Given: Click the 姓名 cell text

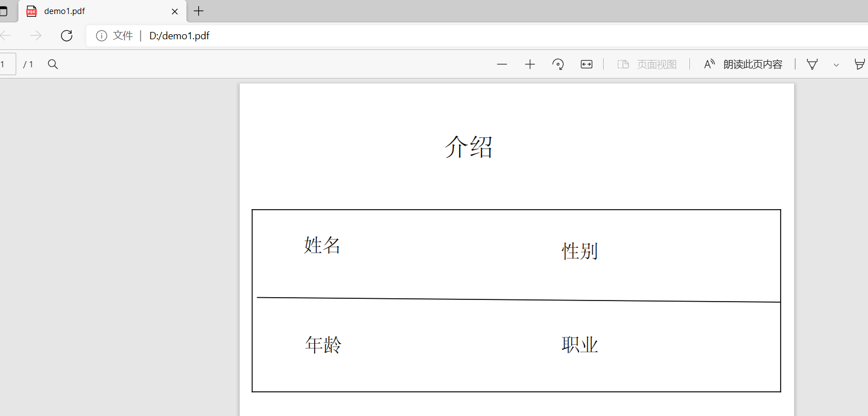Looking at the screenshot, I should [x=323, y=245].
